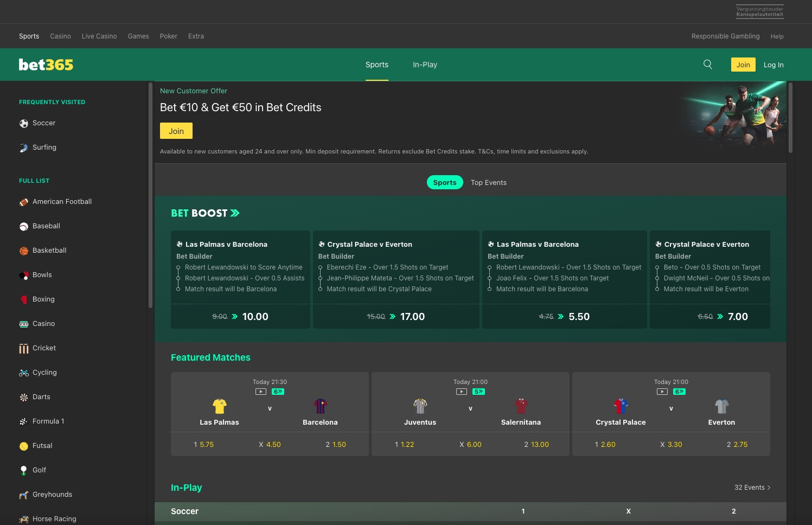Click the Join button in the offer banner
Screen dimensions: 812x525
(x=176, y=131)
